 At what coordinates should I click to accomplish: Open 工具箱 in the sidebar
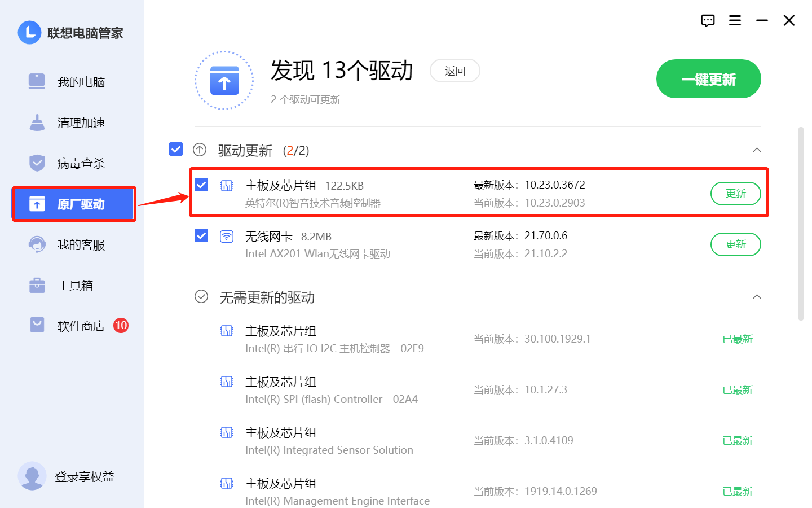click(72, 285)
